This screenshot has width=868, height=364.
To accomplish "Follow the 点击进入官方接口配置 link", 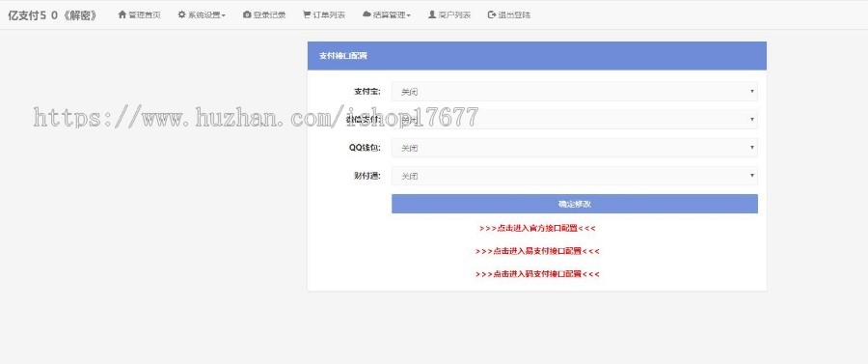I will (x=537, y=228).
